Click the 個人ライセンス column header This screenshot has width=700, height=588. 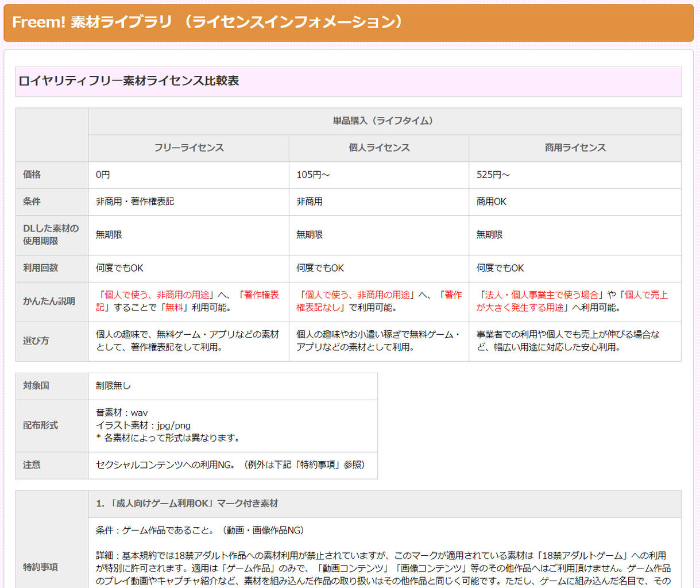[379, 148]
